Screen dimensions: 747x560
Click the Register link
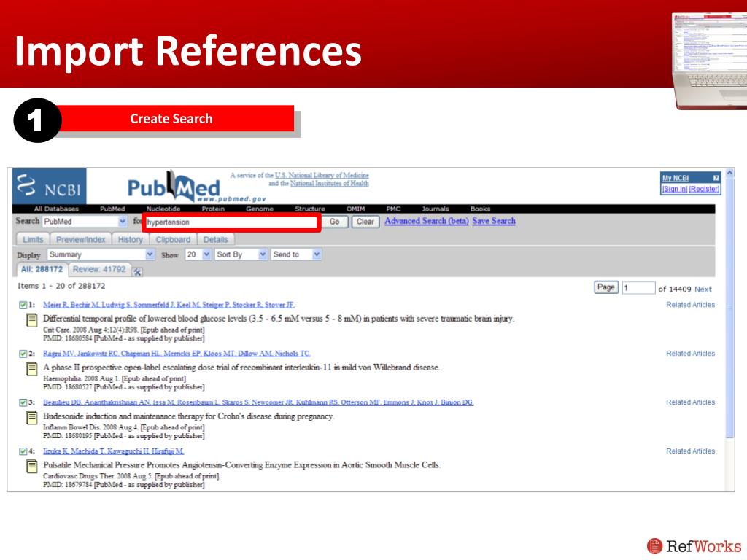click(x=704, y=189)
